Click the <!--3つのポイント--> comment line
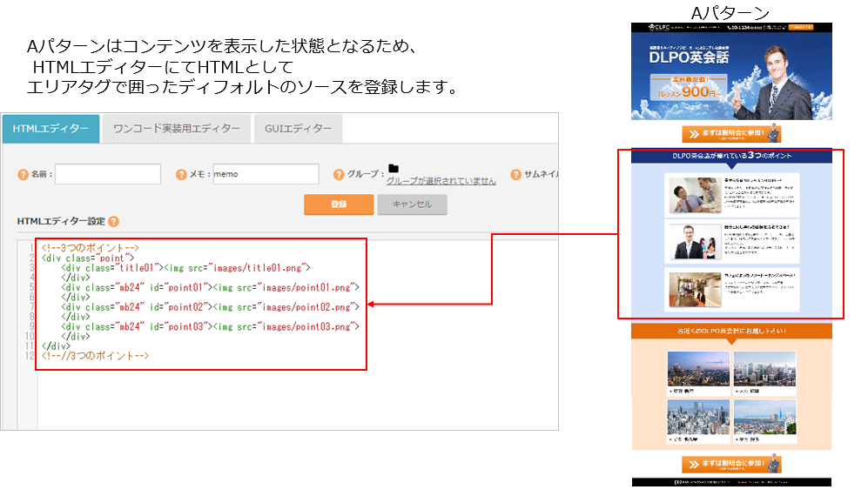Viewport: 868px width, 503px height. coord(91,248)
